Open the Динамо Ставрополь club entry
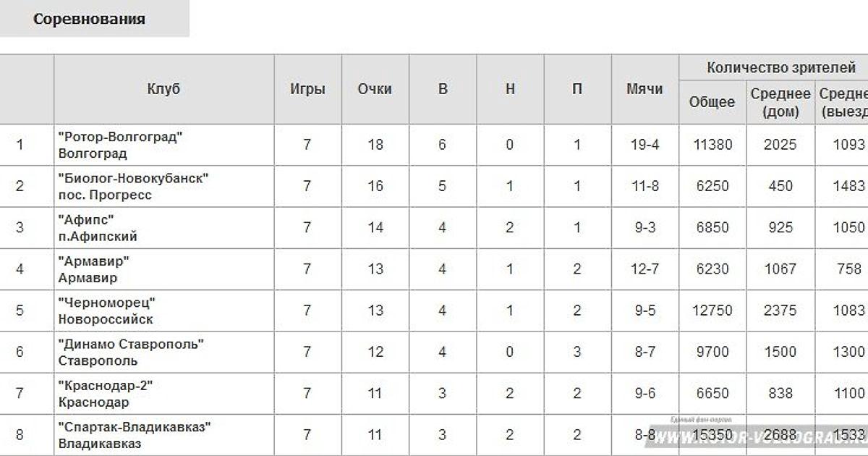Viewport: 868px width, 456px height. click(130, 352)
